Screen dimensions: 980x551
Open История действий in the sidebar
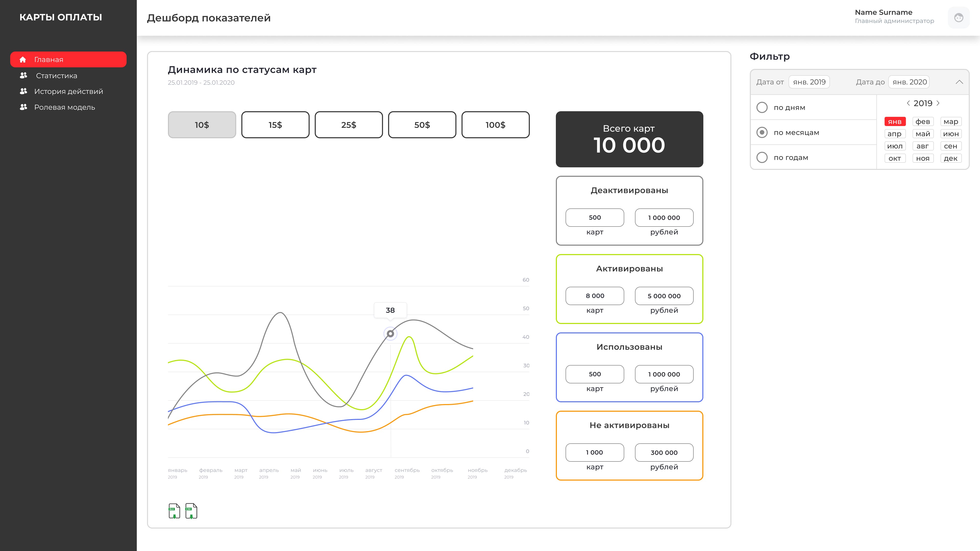pos(68,92)
